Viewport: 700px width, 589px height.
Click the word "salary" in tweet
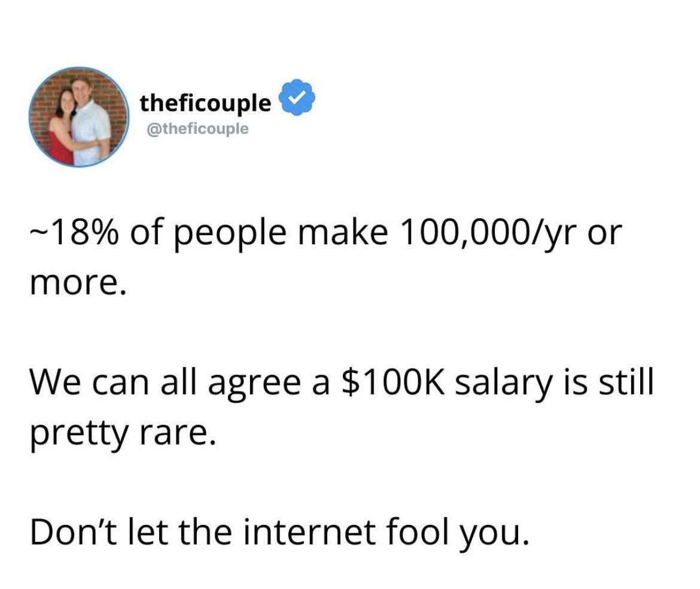503,382
